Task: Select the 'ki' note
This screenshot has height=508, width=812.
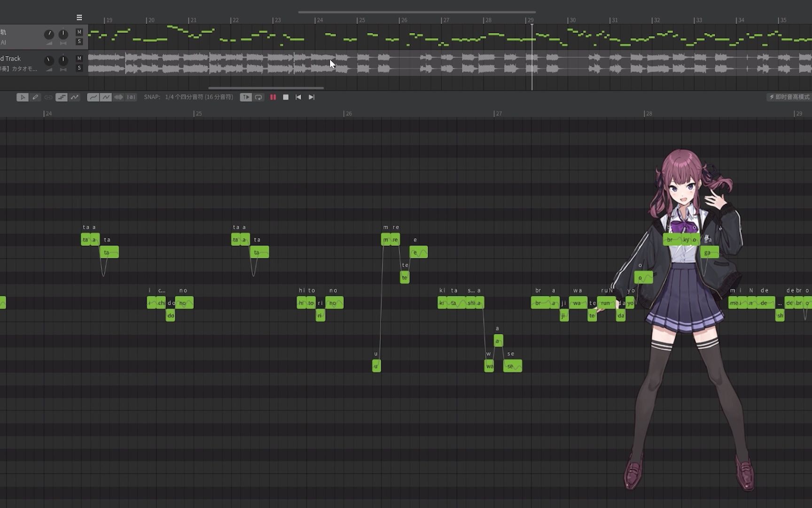Action: [442, 303]
